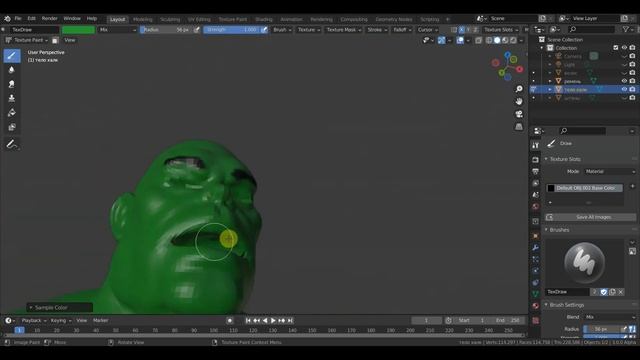Viewport: 640px width, 360px height.
Task: Open the Stroke dropdown
Action: tap(377, 30)
